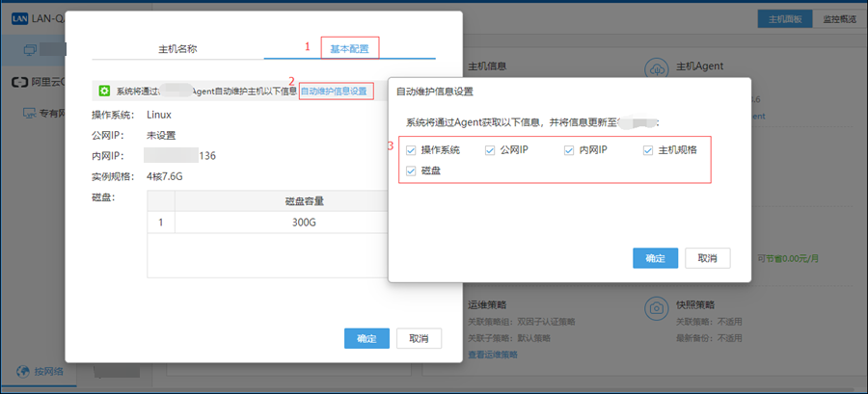The width and height of the screenshot is (868, 394).
Task: Uncheck the 主机规格 checkbox
Action: (x=649, y=150)
